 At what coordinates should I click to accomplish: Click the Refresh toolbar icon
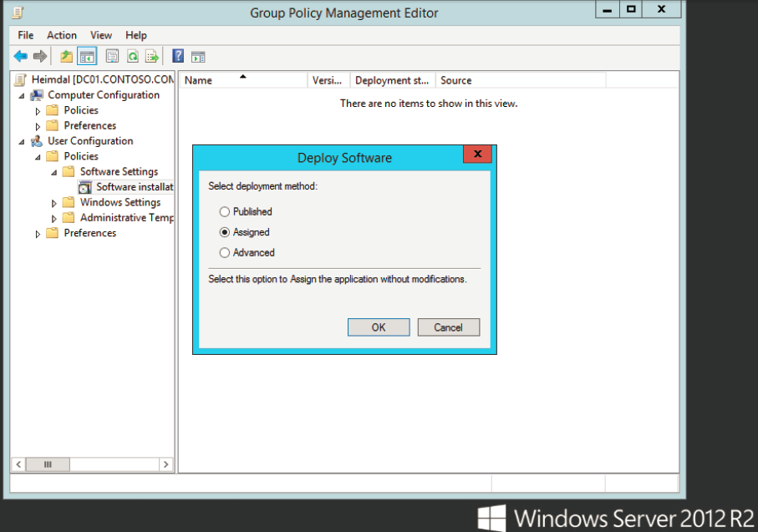click(x=132, y=57)
